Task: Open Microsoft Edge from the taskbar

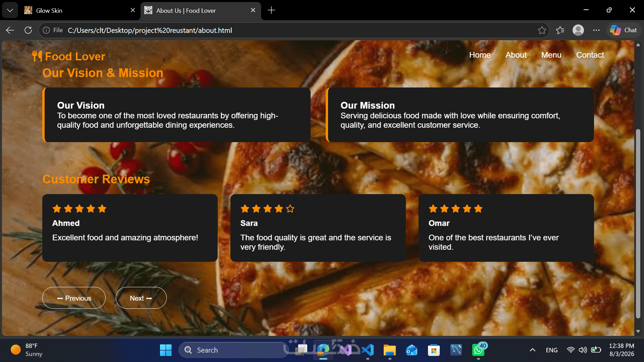Action: tap(323, 350)
